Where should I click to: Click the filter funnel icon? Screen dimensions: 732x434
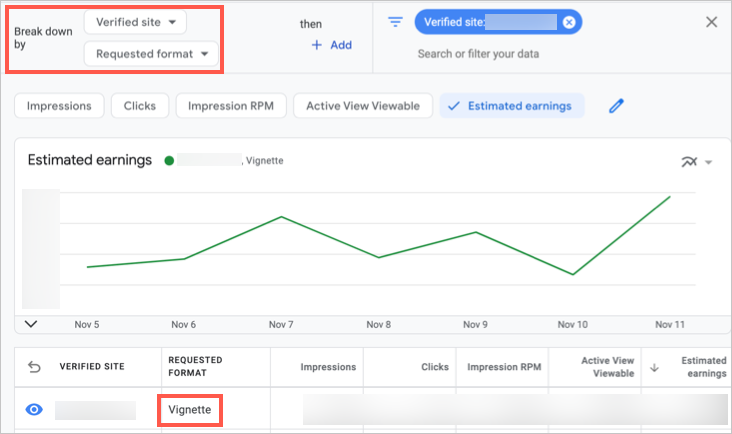tap(395, 22)
